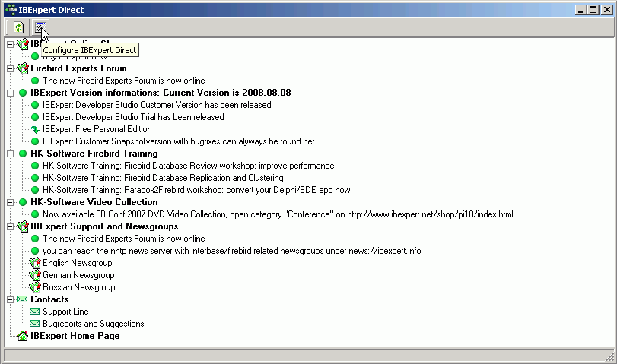Collapse the Contacts node
This screenshot has height=364, width=617.
click(x=10, y=299)
